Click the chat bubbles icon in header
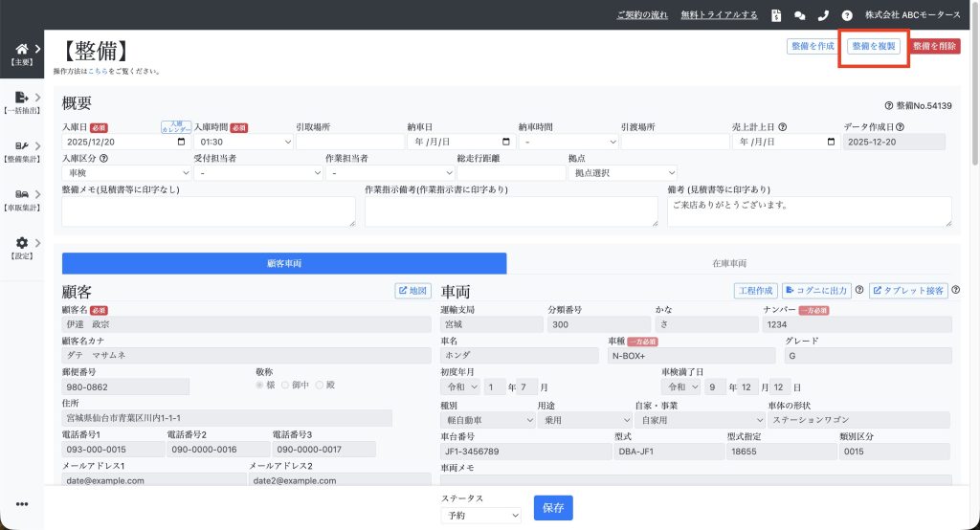980x530 pixels. [x=800, y=15]
